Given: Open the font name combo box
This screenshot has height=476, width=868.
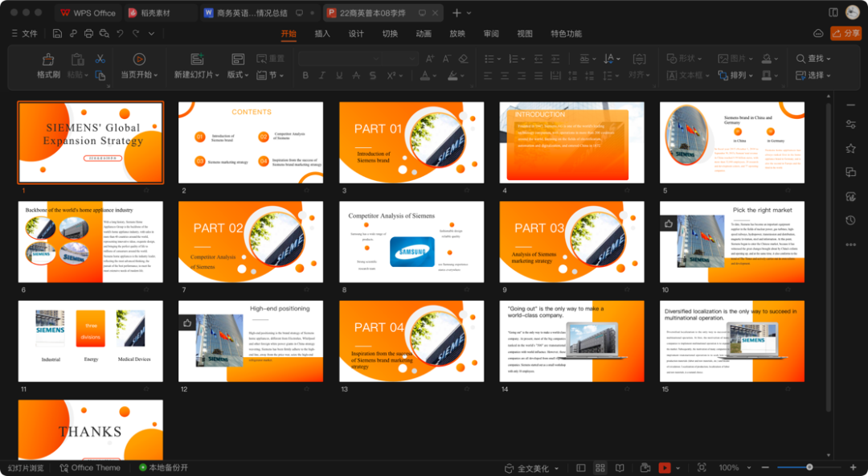Looking at the screenshot, I should click(x=340, y=59).
